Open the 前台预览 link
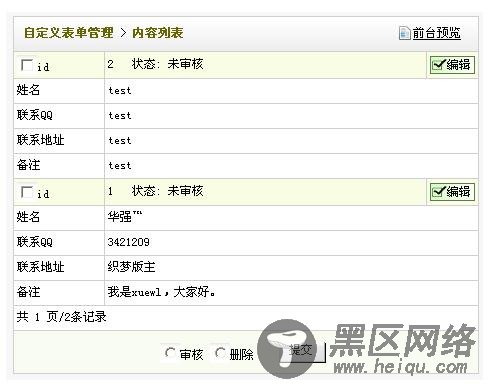 (436, 33)
